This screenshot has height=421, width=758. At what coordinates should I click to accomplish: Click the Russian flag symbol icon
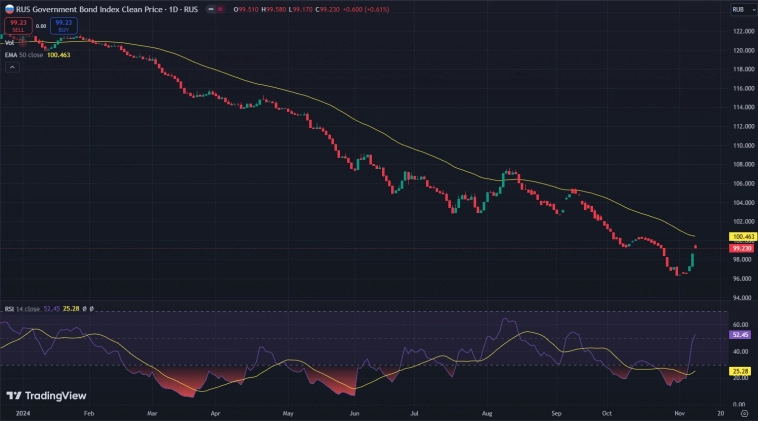tap(8, 8)
